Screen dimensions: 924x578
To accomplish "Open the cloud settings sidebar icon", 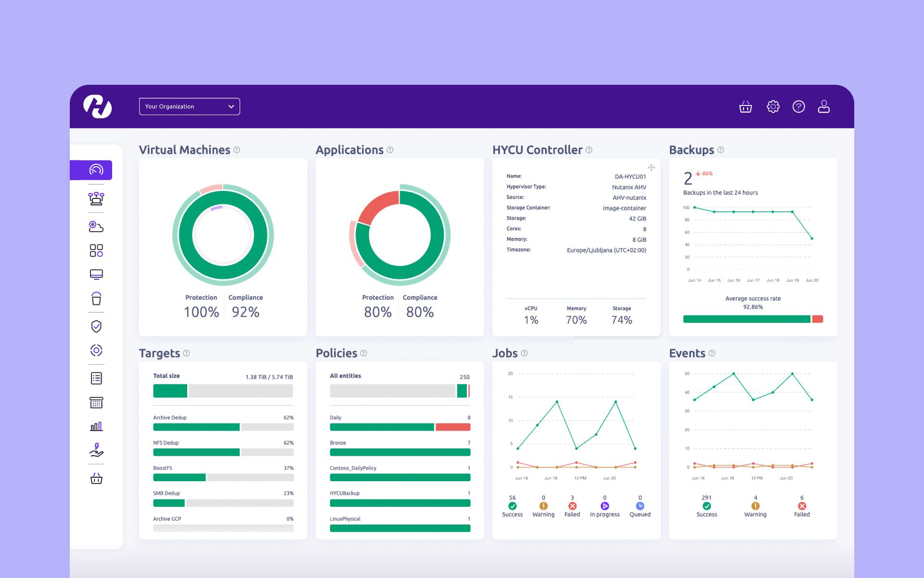I will tap(96, 226).
